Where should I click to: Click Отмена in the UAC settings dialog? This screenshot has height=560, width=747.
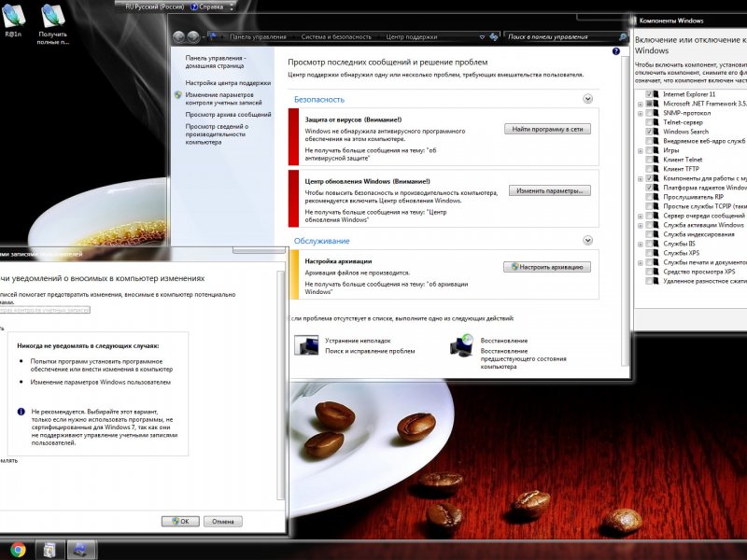(223, 522)
